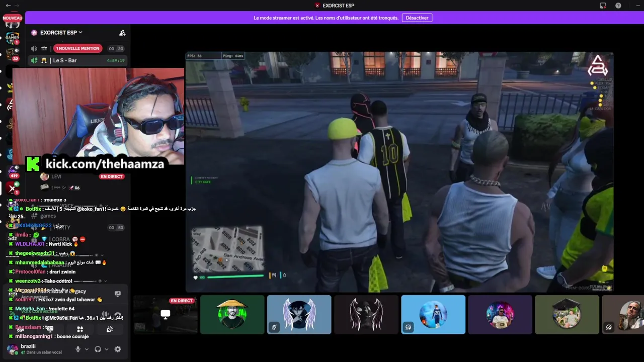Image resolution: width=644 pixels, height=362 pixels.
Task: Click the deafened icon on the cut-off last participant tile
Action: [609, 327]
